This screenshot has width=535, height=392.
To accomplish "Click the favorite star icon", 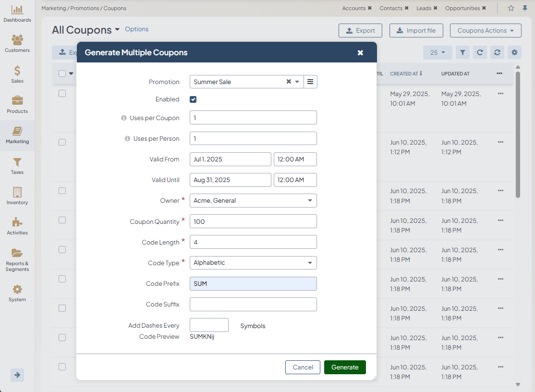I will pyautogui.click(x=511, y=8).
